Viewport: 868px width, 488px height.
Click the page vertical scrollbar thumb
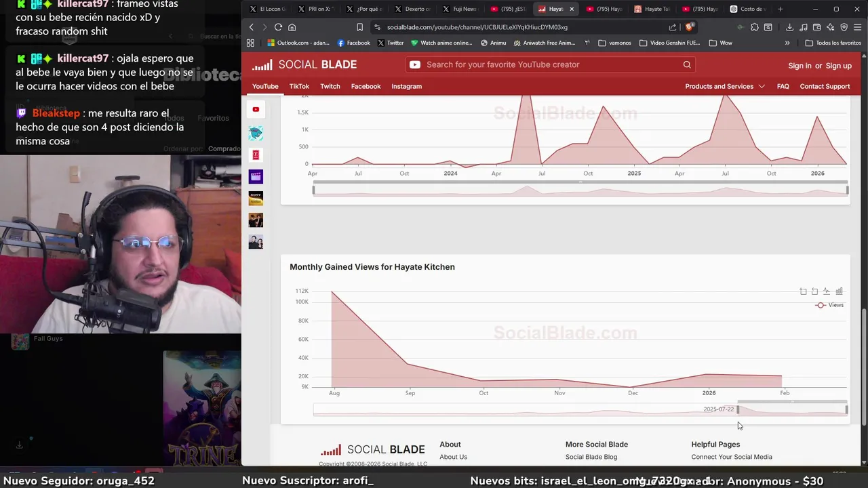click(864, 368)
